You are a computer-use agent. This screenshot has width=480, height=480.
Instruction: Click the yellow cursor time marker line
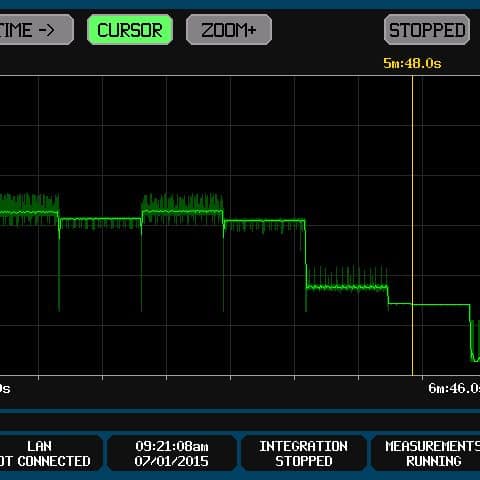pos(412,225)
